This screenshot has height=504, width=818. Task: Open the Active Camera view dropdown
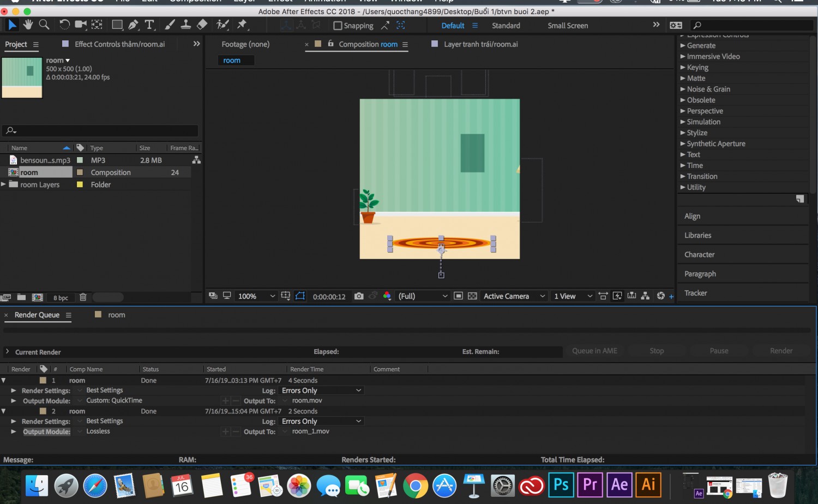click(514, 296)
